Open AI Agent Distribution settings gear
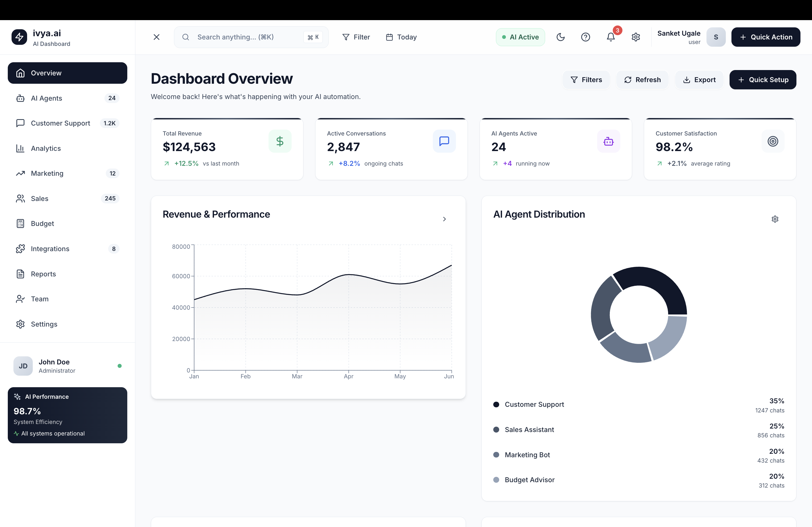This screenshot has width=812, height=527. pyautogui.click(x=775, y=219)
